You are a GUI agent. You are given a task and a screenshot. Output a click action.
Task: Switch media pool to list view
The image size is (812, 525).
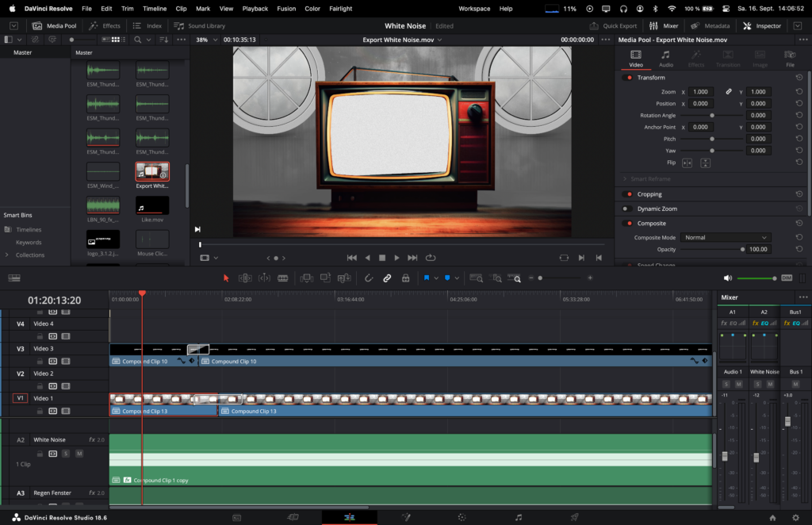point(124,40)
